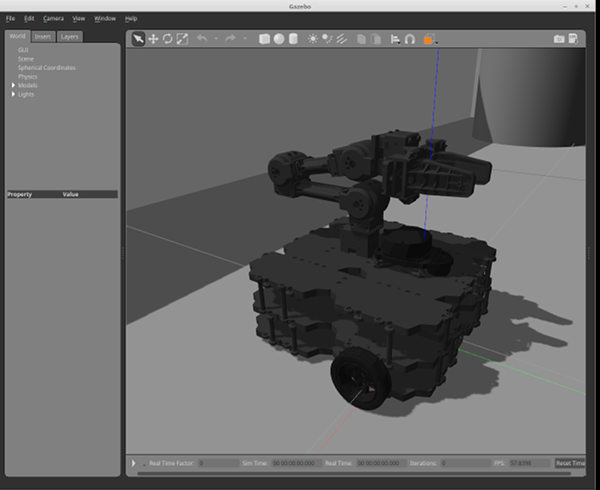Start the simulation with the play button

[x=134, y=463]
